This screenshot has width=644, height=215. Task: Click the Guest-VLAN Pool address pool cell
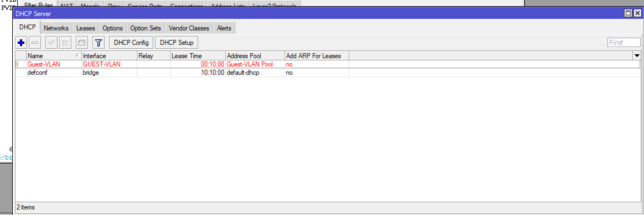(x=255, y=64)
